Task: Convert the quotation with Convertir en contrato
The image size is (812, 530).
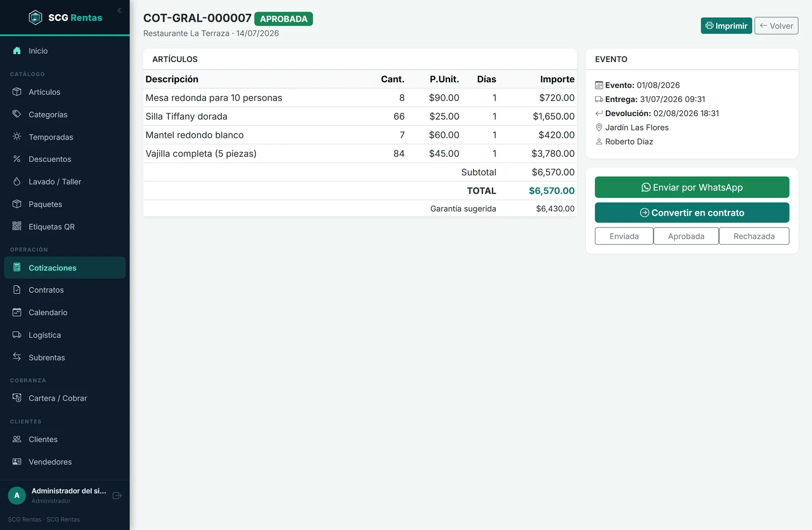Action: (692, 213)
